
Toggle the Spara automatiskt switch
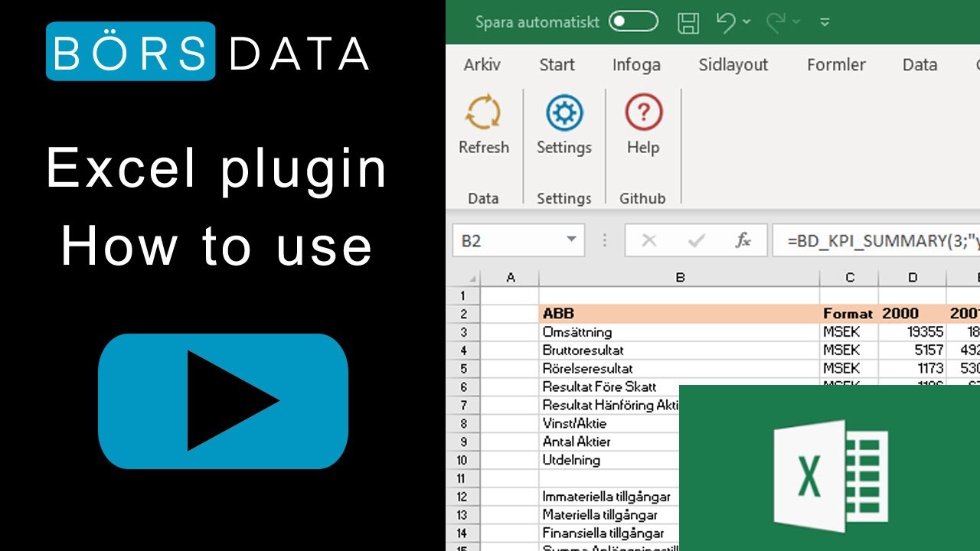pos(633,21)
